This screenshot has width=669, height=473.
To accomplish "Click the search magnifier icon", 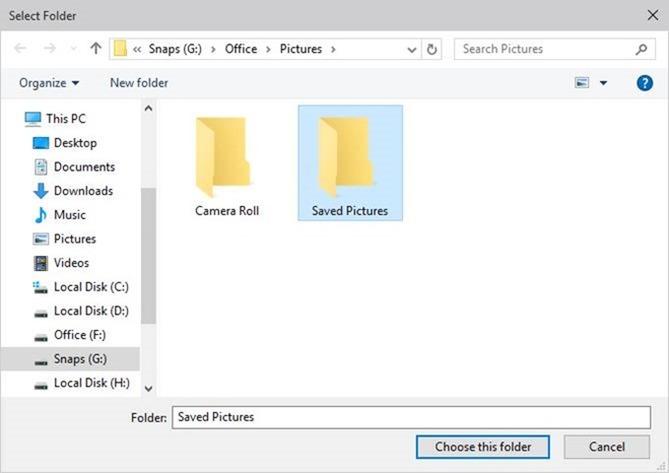I will [641, 49].
